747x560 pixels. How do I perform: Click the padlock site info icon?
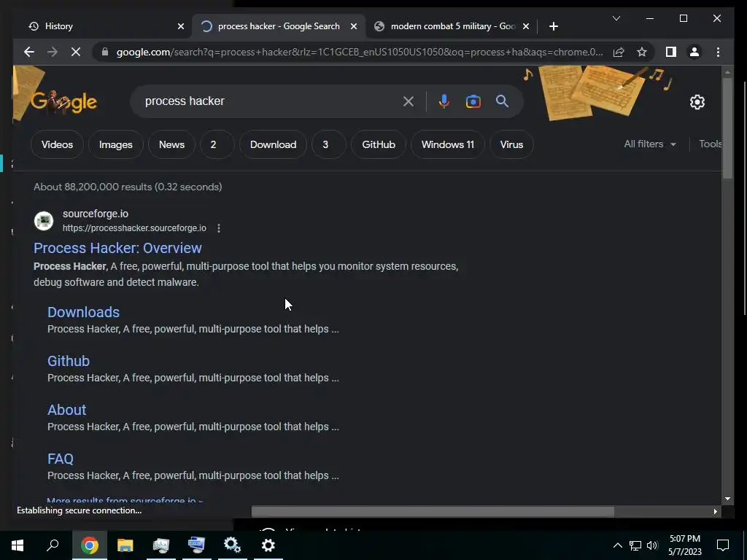[105, 52]
